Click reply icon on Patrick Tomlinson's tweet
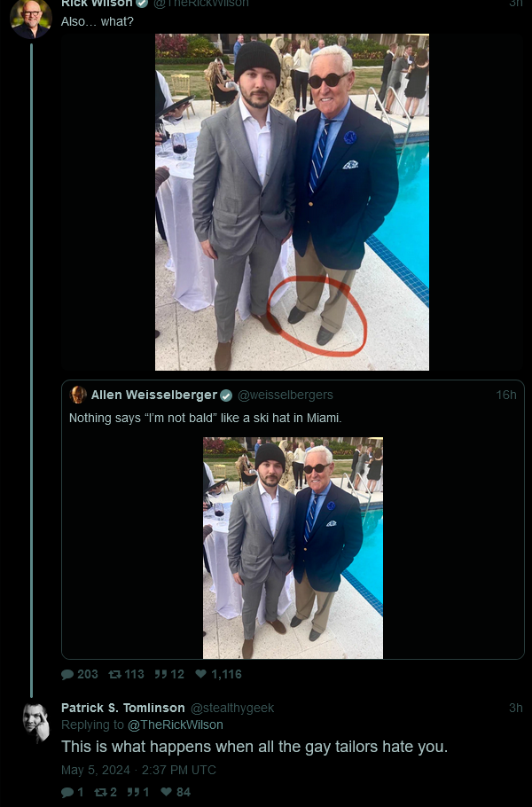 pyautogui.click(x=67, y=792)
